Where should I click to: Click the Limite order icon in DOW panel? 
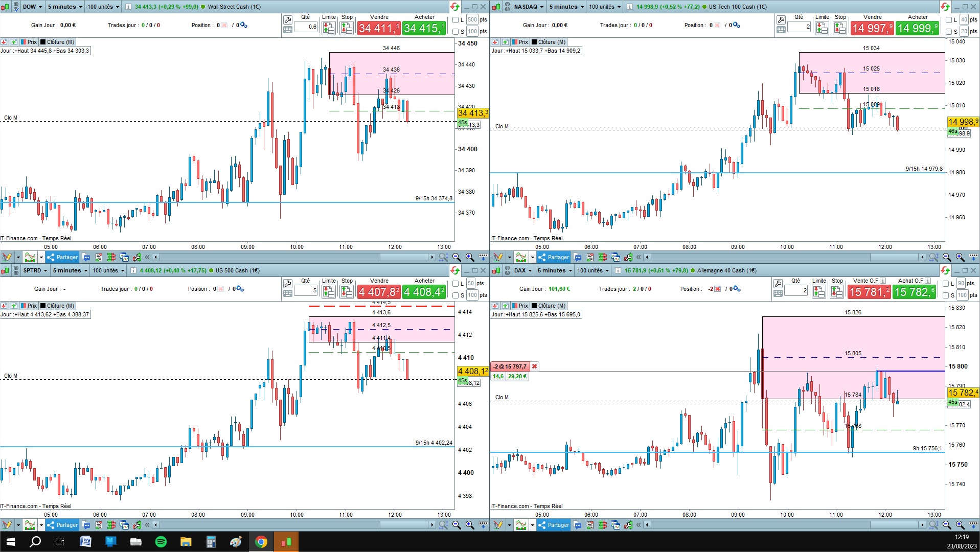coord(329,28)
